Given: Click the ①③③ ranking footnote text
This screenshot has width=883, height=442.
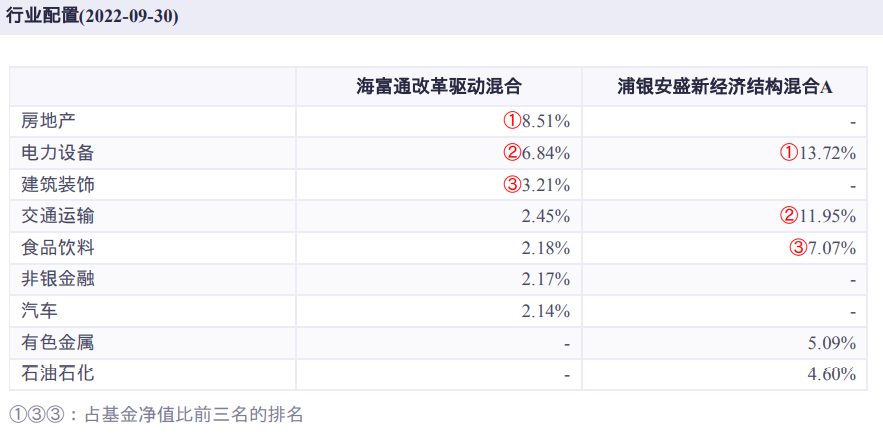Looking at the screenshot, I should point(155,412).
